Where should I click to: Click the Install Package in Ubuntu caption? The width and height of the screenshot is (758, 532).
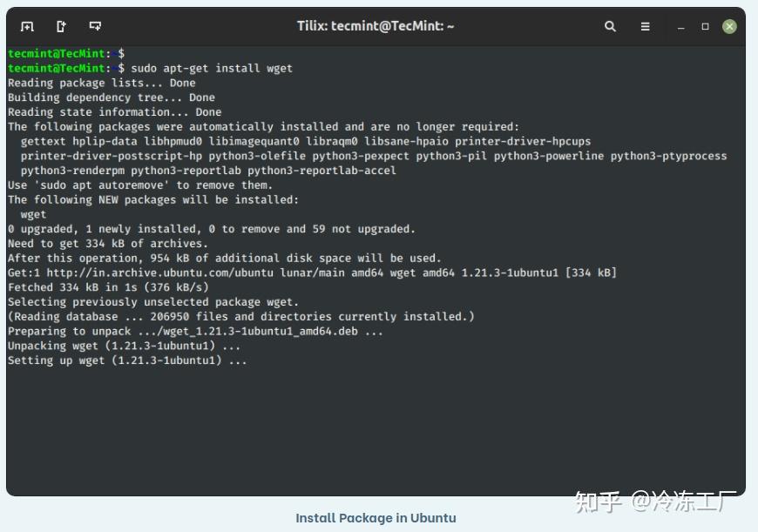[376, 518]
